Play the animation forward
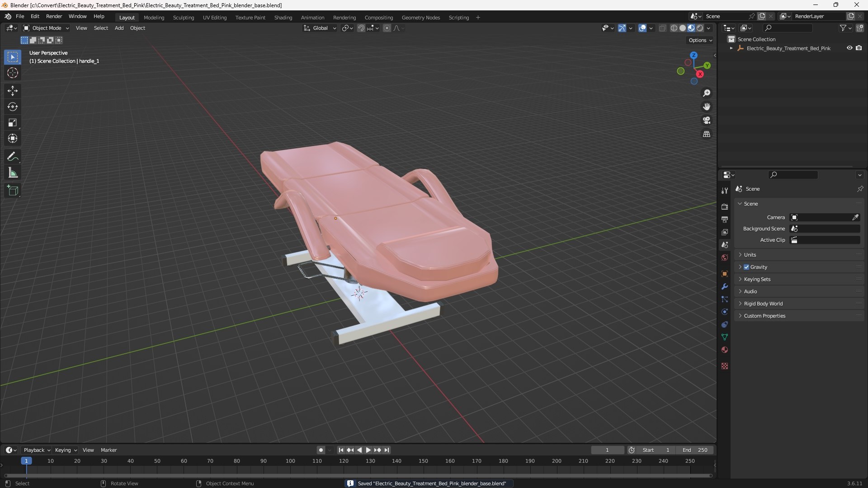 pos(368,450)
